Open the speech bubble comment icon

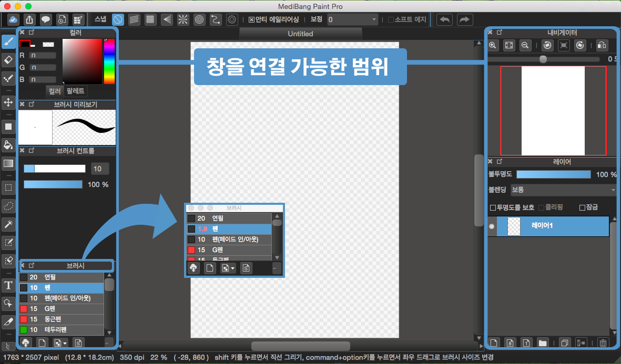pyautogui.click(x=46, y=19)
